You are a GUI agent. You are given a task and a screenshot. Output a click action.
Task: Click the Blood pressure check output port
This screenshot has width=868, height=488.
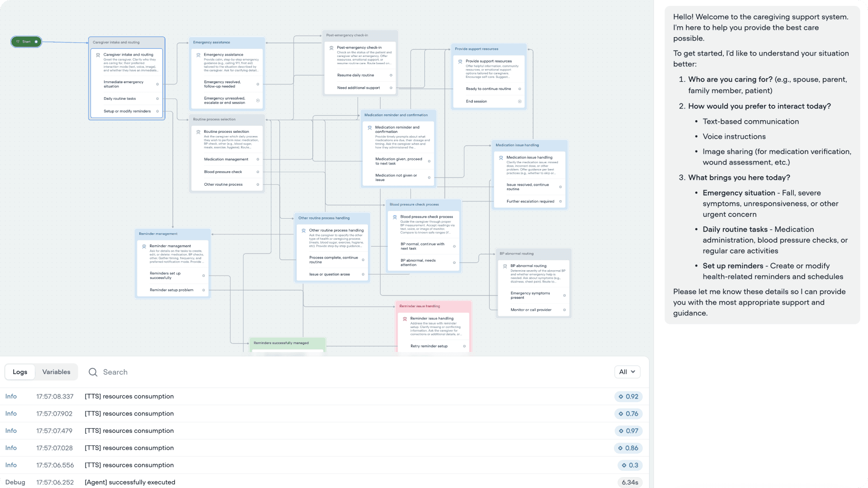[258, 172]
